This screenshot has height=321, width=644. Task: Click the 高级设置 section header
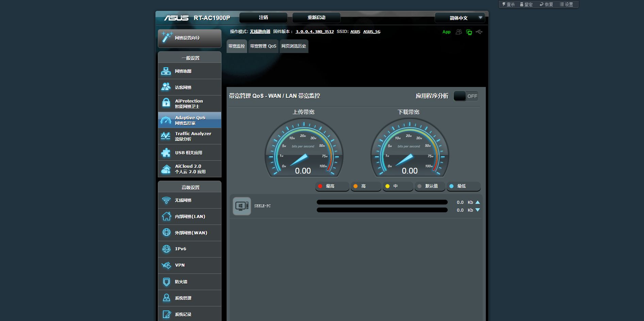[x=190, y=187]
